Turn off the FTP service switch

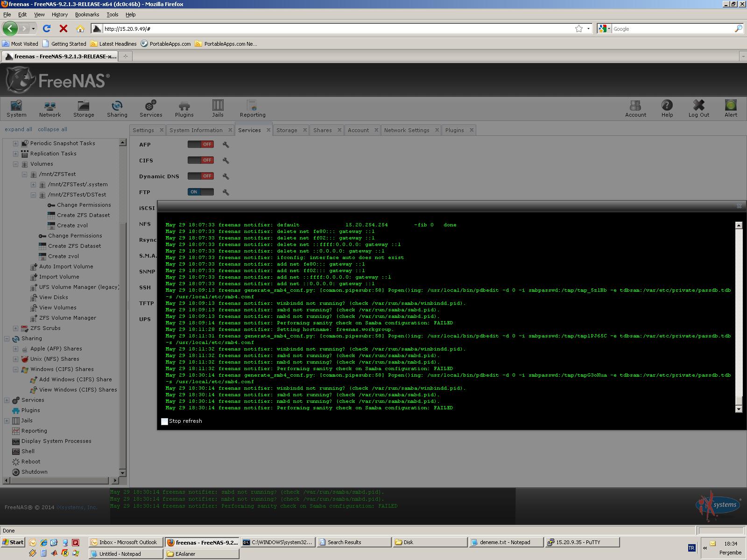pos(201,192)
